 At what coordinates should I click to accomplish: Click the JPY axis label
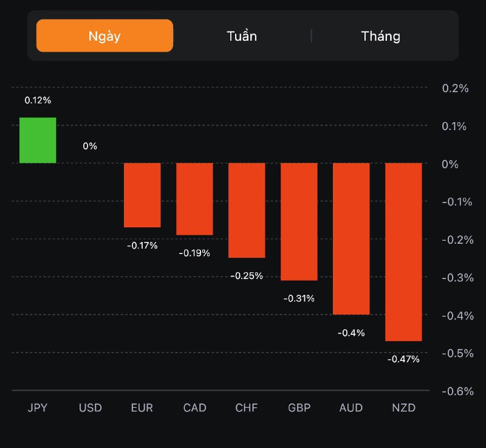(x=38, y=407)
